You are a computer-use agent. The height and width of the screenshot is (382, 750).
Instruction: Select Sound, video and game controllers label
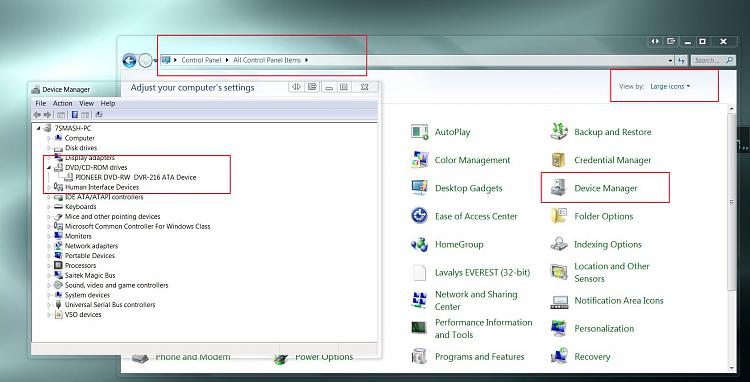coord(116,285)
